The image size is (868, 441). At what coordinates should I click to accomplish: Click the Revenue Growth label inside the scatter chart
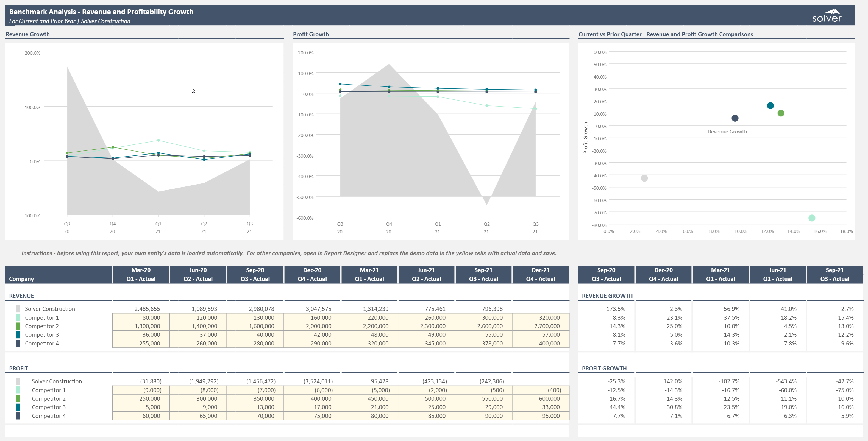pyautogui.click(x=727, y=132)
